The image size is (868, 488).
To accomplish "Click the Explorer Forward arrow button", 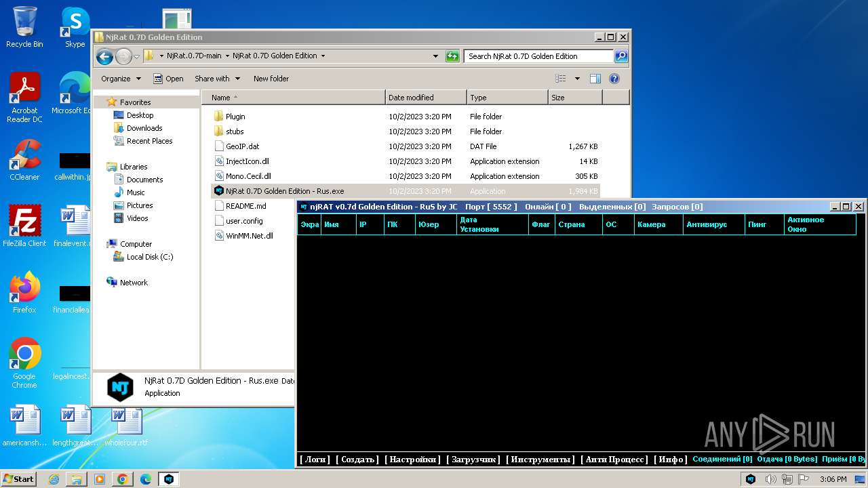I will click(123, 56).
